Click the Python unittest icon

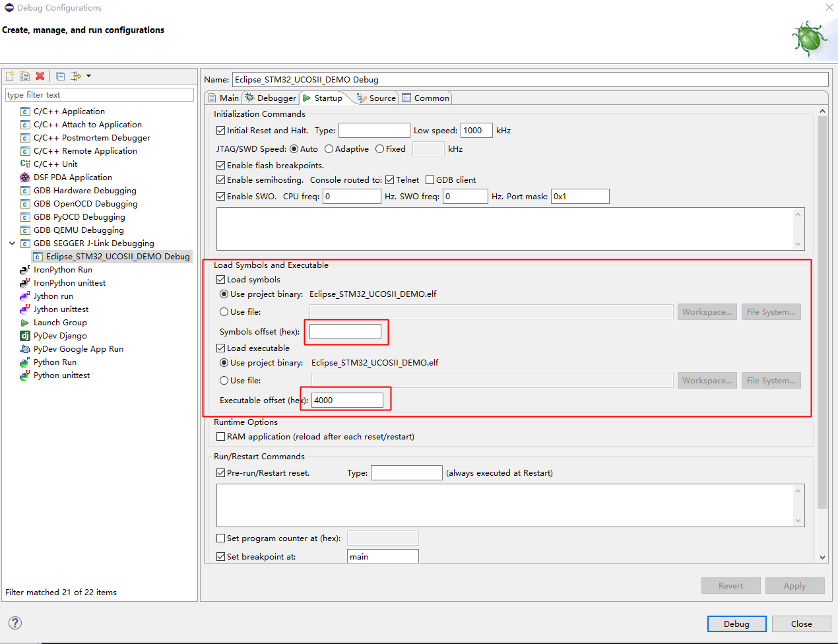click(25, 375)
